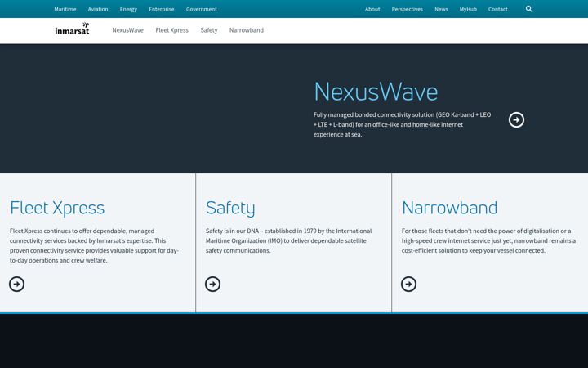Screen dimensions: 588x368
Task: Open the Perspectives link
Action: pyautogui.click(x=408, y=9)
